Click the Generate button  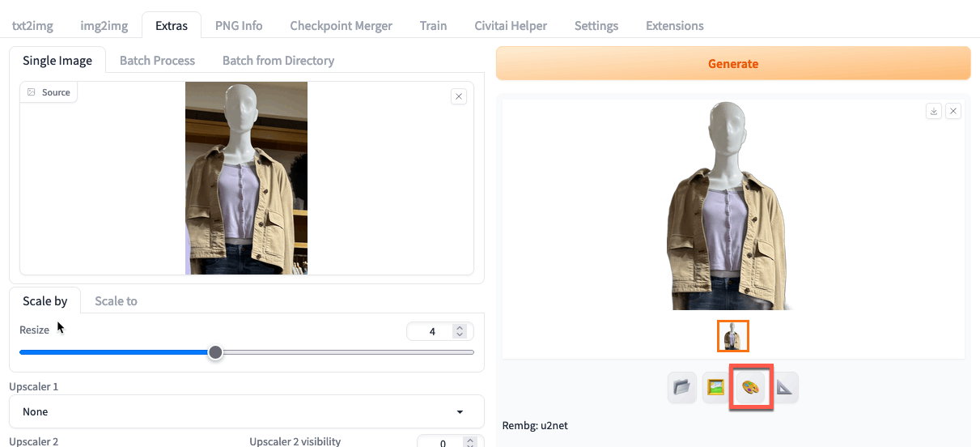coord(733,63)
